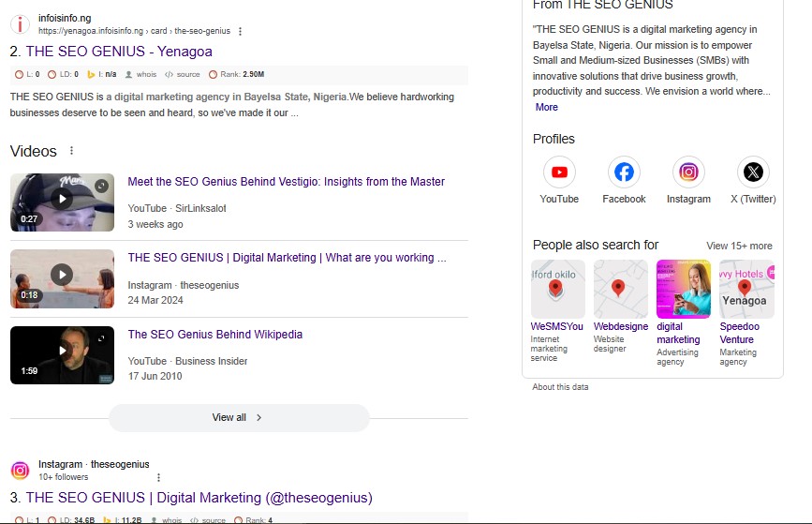This screenshot has width=812, height=524.
Task: Click View 15+ more link
Action: pos(739,246)
